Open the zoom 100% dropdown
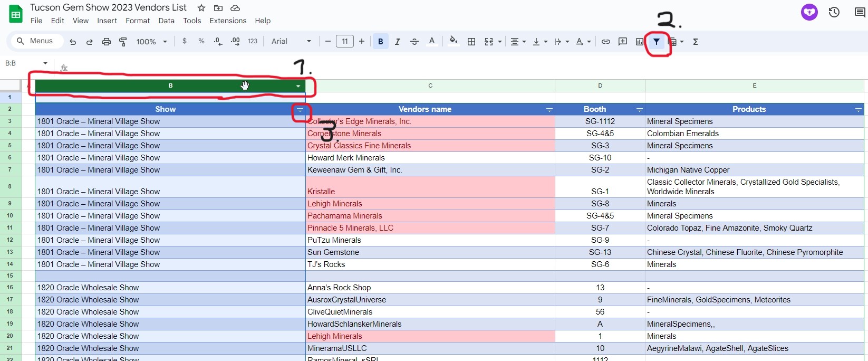The height and width of the screenshot is (361, 868). tap(151, 42)
